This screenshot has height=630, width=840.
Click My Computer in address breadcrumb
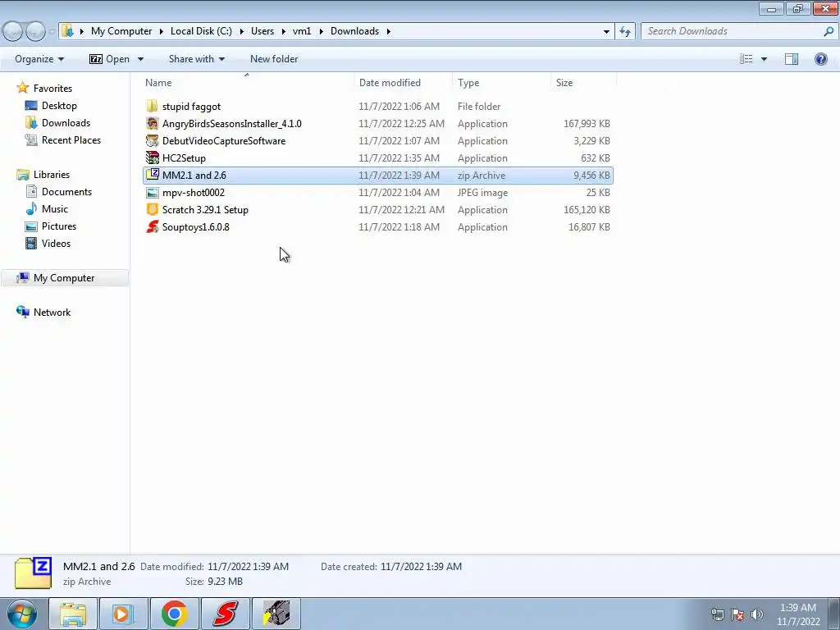121,31
